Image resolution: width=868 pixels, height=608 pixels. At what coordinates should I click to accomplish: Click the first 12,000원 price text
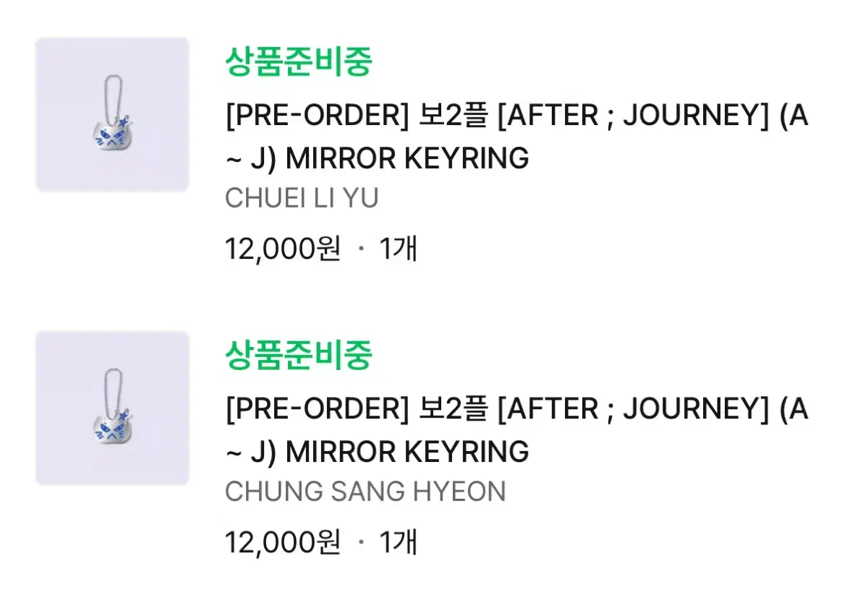[282, 248]
